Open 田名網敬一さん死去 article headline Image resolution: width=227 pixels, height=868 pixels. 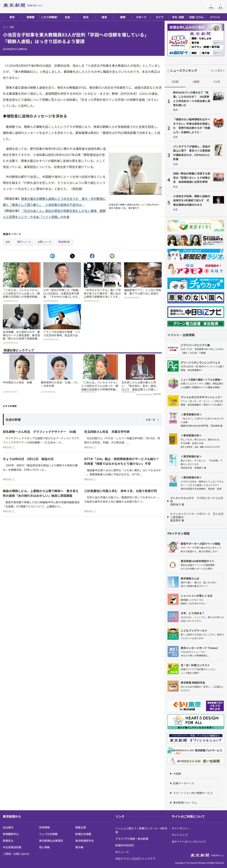[x=39, y=432]
